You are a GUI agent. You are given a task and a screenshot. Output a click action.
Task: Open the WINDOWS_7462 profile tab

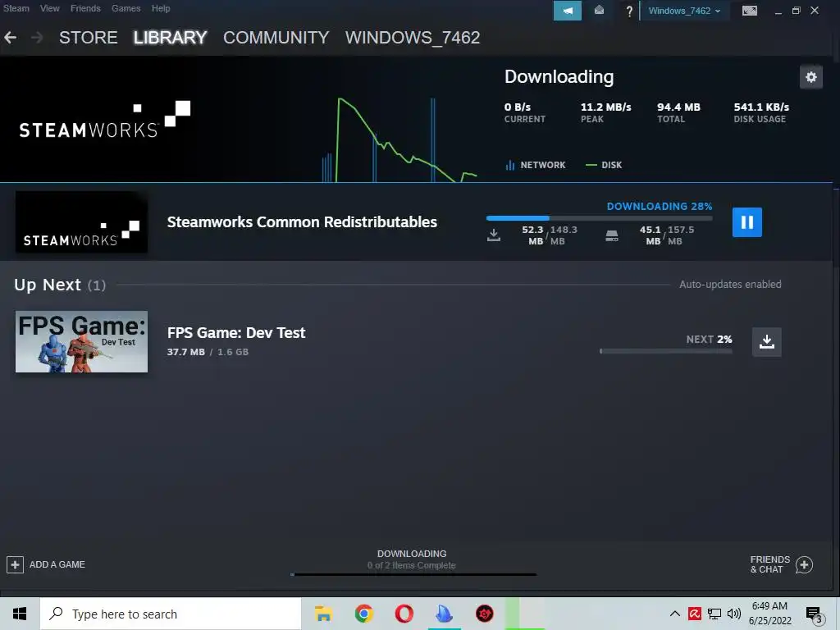point(413,38)
